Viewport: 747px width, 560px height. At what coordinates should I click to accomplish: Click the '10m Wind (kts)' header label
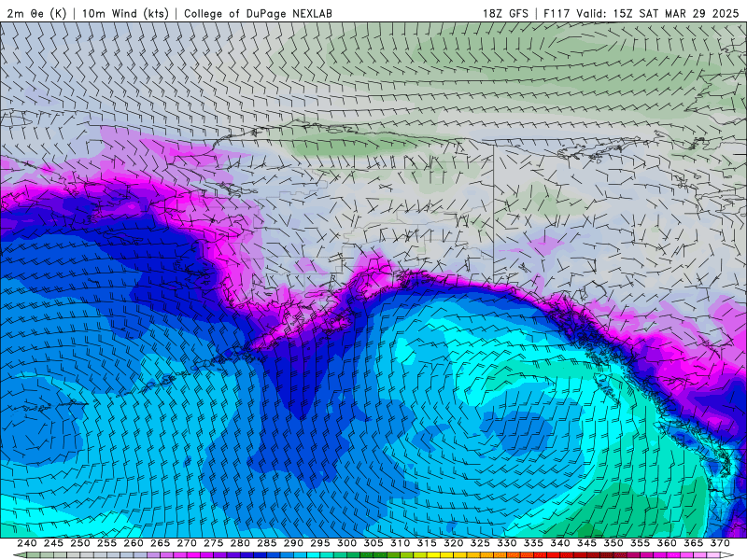click(125, 13)
